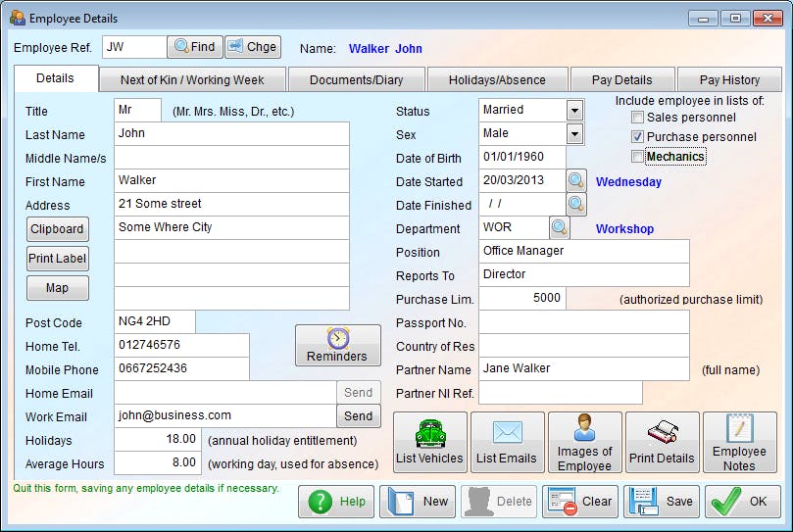Confirm with the OK button

[743, 502]
